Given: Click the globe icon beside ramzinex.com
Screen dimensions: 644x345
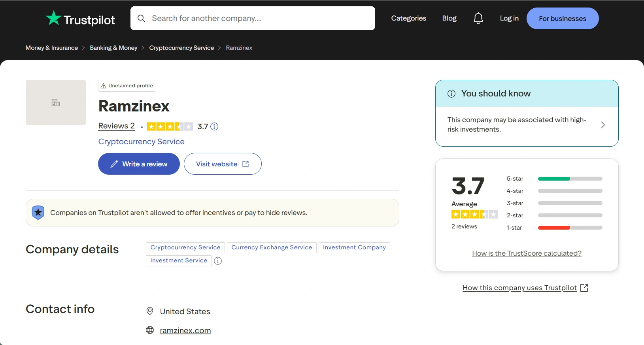Looking at the screenshot, I should coord(150,330).
